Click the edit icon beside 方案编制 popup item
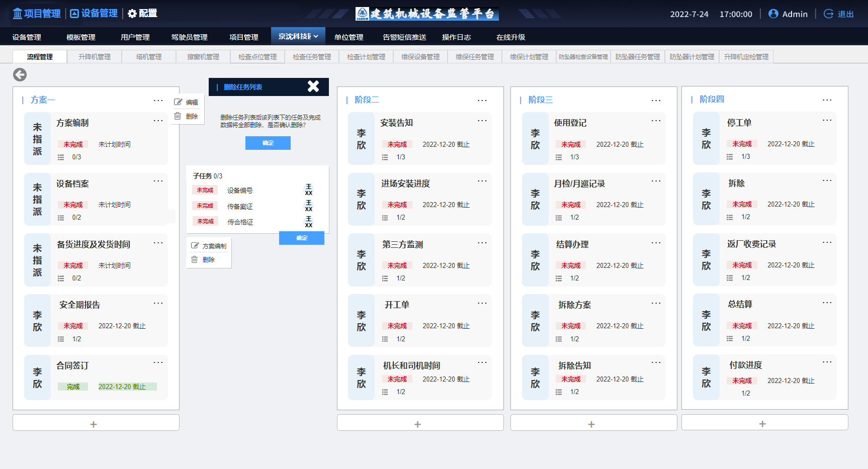 [x=195, y=246]
